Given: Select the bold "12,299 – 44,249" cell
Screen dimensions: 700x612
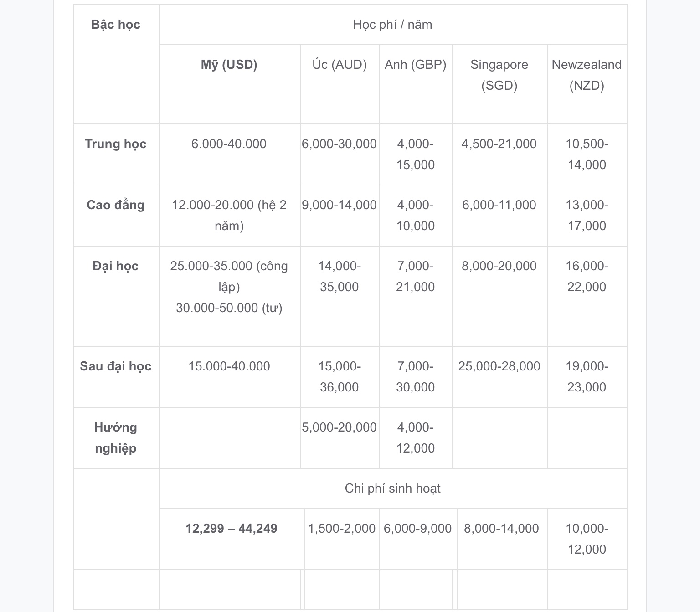Looking at the screenshot, I should click(x=232, y=529).
